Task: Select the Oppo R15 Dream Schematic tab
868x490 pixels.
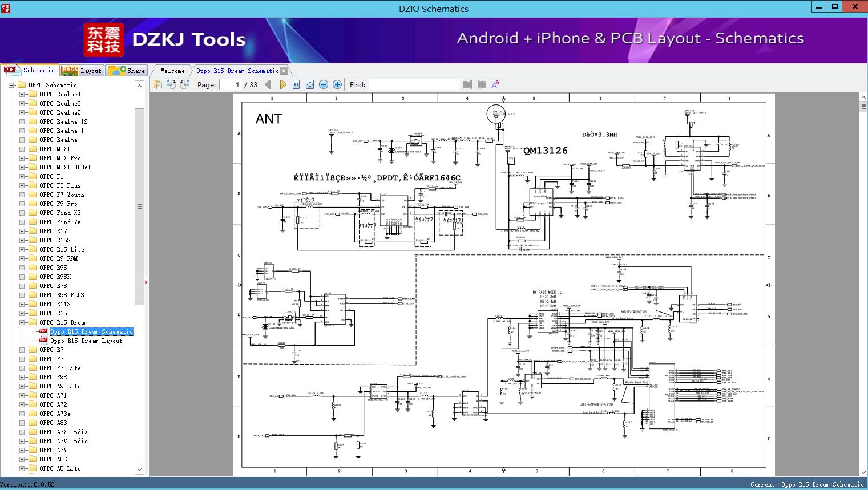Action: (237, 71)
